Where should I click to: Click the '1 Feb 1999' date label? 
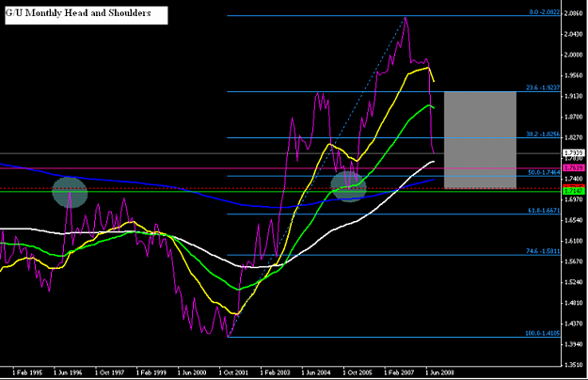151,372
